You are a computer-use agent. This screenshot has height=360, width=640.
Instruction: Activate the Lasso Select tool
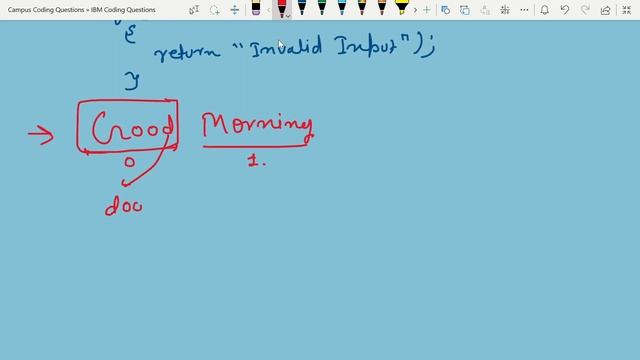coord(214,10)
